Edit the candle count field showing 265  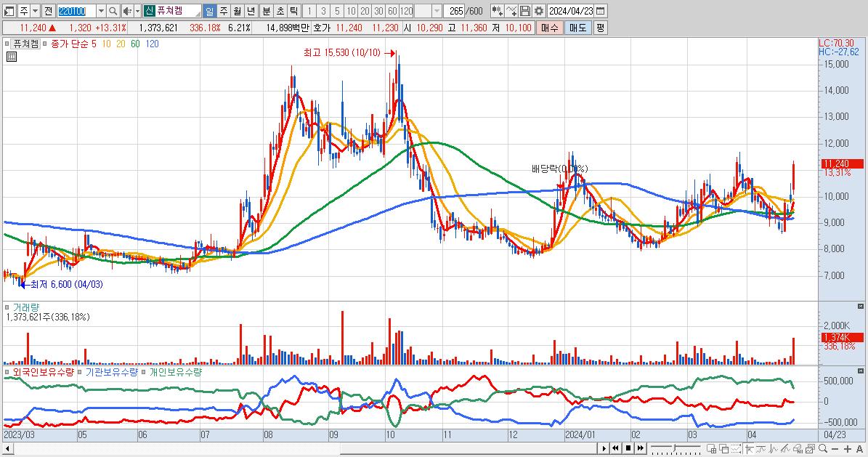click(x=454, y=10)
